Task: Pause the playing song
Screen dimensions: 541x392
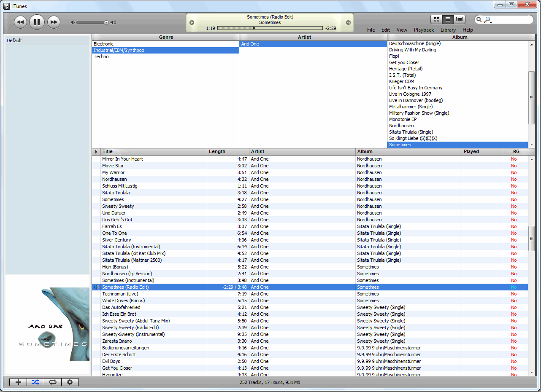Action: [x=37, y=22]
